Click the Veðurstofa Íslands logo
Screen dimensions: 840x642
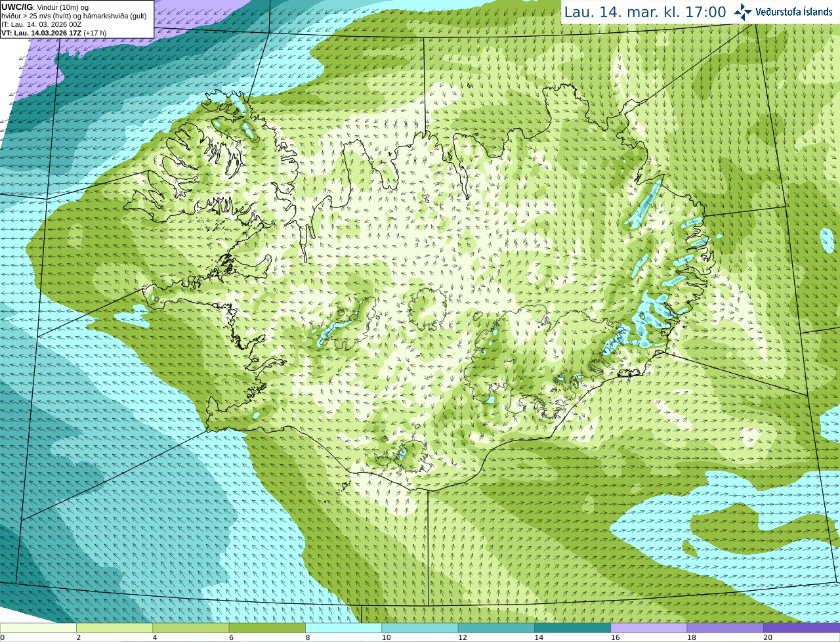point(783,11)
